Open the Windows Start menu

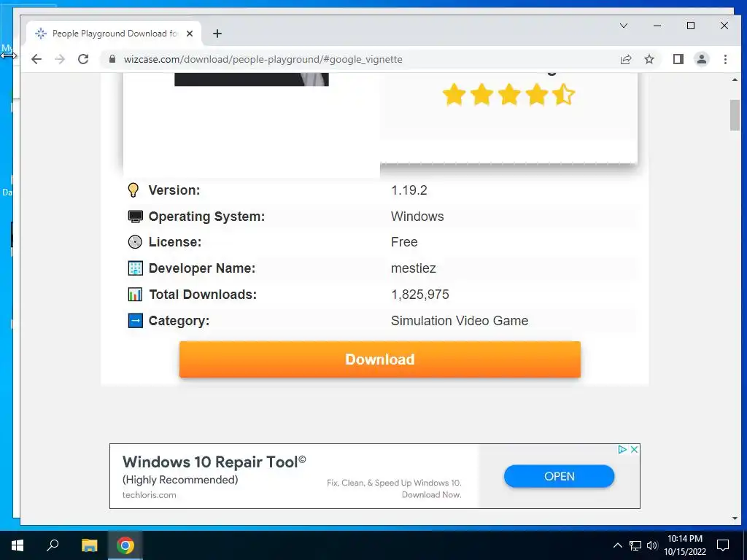click(x=18, y=545)
